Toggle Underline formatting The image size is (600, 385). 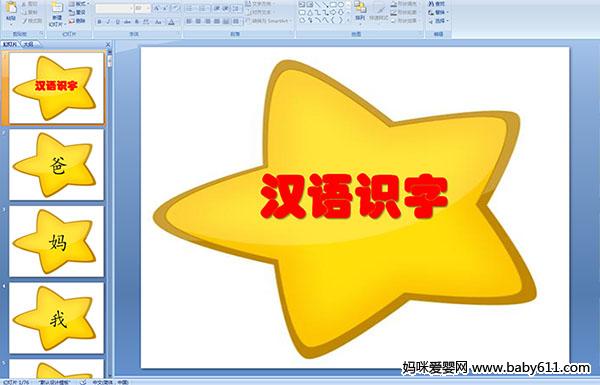(x=117, y=22)
